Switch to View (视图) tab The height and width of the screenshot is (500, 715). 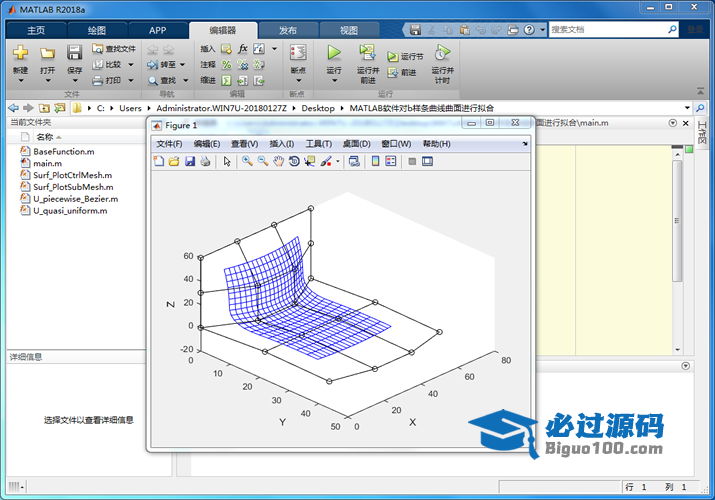[x=349, y=31]
